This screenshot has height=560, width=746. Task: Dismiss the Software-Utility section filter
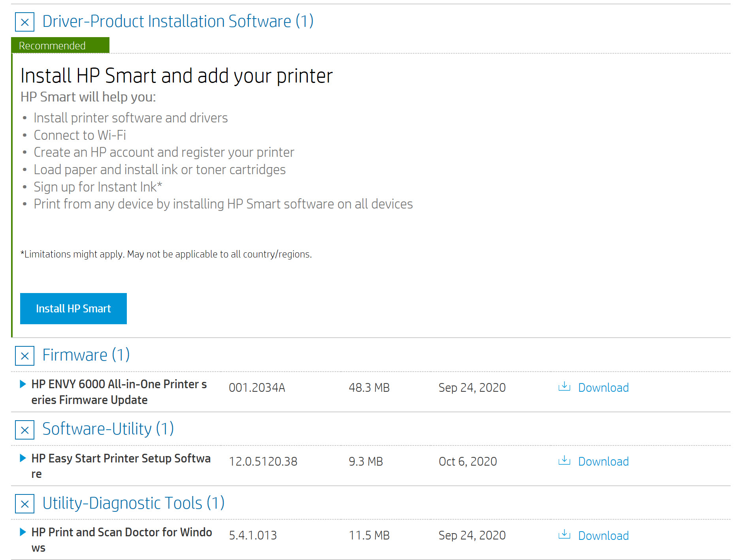click(24, 430)
